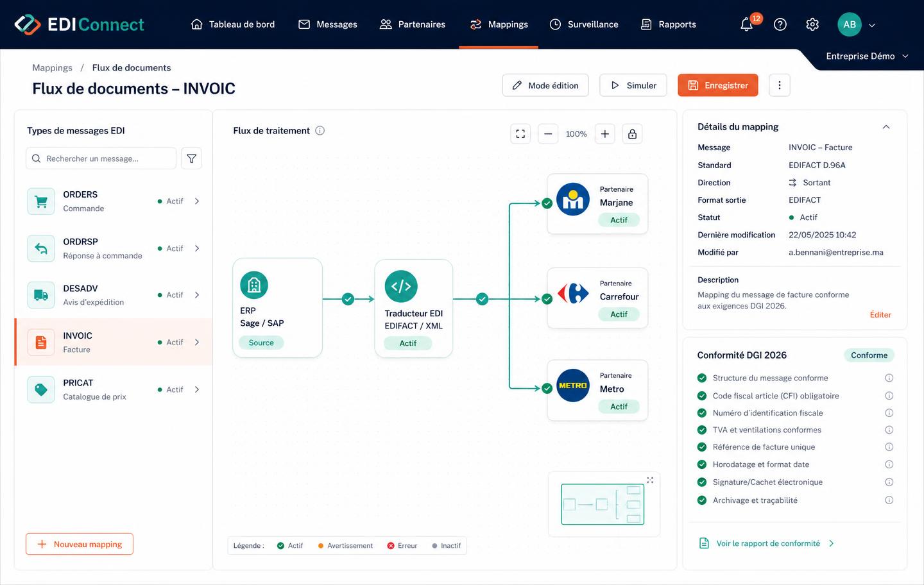Zoom in the flow with plus button
Image resolution: width=924 pixels, height=585 pixels.
605,134
